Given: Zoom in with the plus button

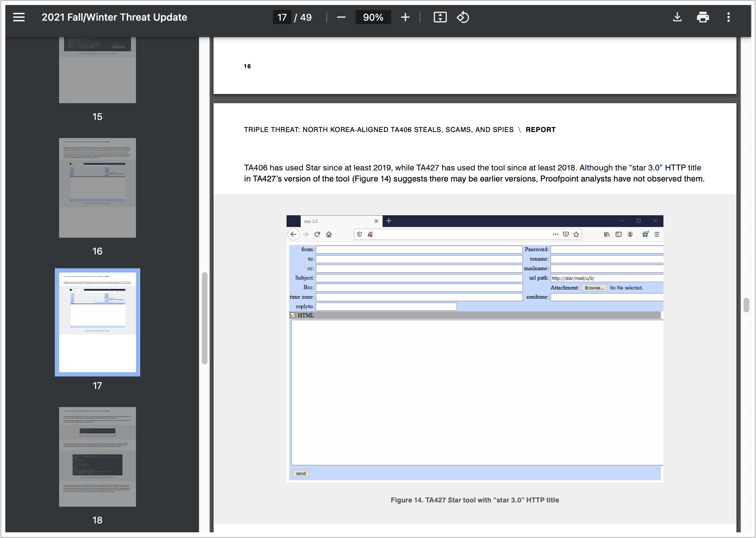Looking at the screenshot, I should pos(405,17).
